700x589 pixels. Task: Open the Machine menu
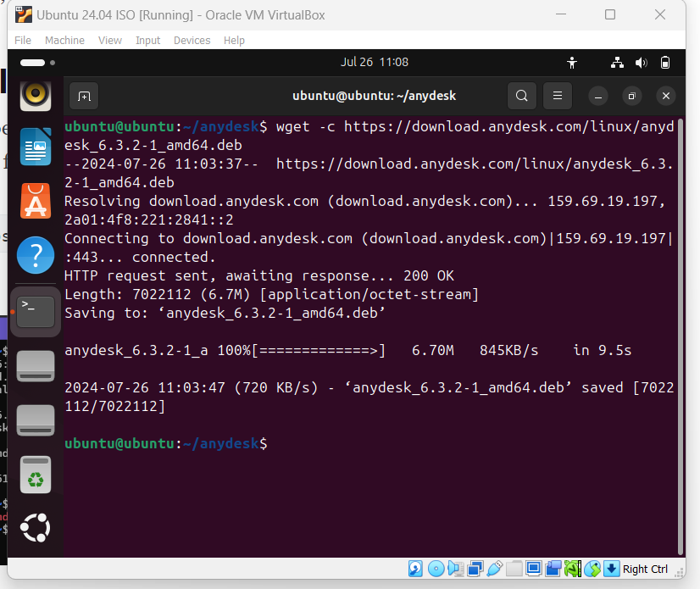coord(64,40)
